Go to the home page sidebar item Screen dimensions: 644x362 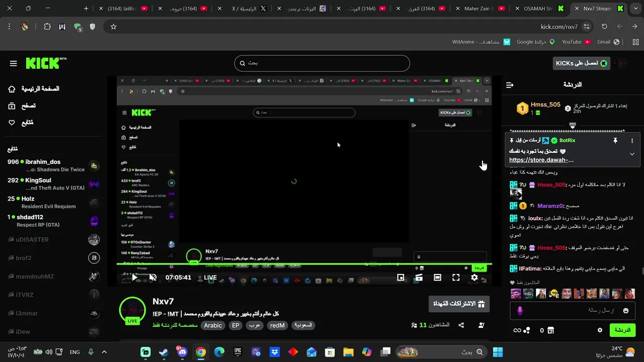(34, 89)
